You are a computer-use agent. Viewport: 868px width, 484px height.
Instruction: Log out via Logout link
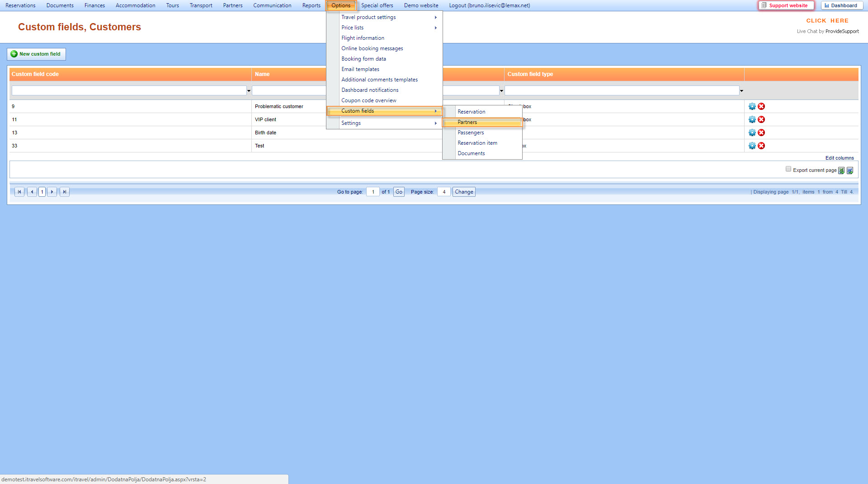[490, 5]
